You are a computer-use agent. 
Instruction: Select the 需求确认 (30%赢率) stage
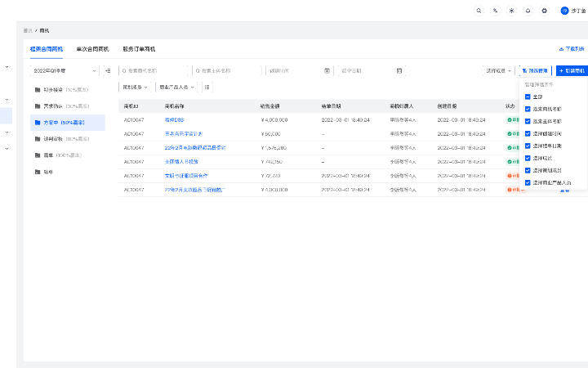point(68,106)
